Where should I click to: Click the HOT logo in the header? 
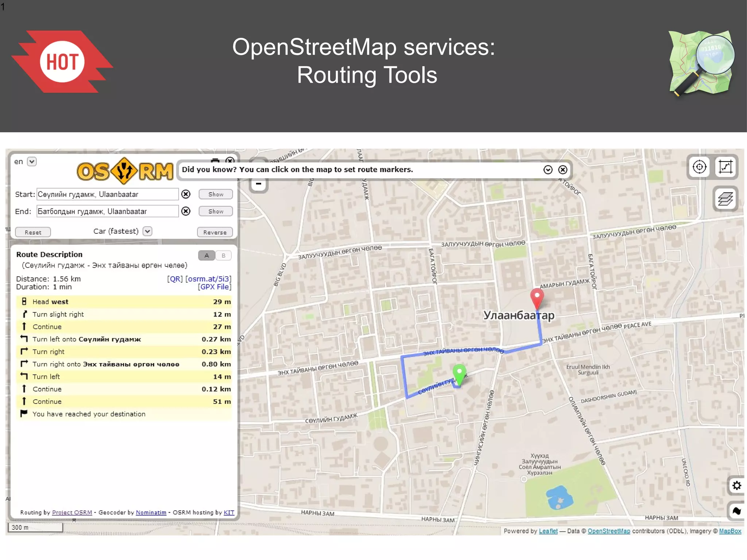click(x=62, y=62)
